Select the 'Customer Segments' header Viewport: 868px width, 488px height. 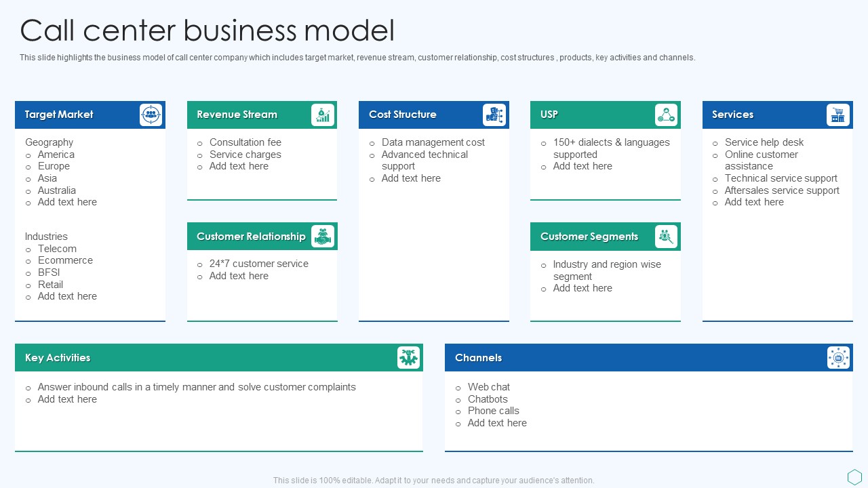[x=589, y=237]
